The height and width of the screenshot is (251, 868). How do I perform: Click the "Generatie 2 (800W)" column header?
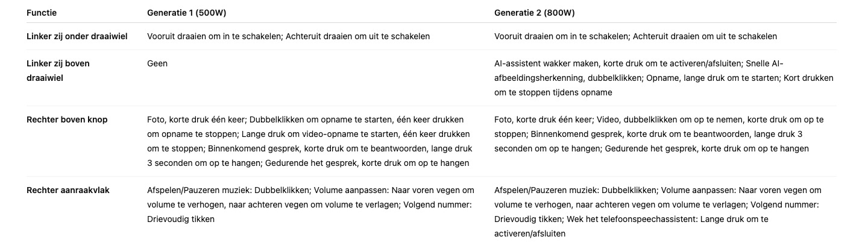click(534, 13)
